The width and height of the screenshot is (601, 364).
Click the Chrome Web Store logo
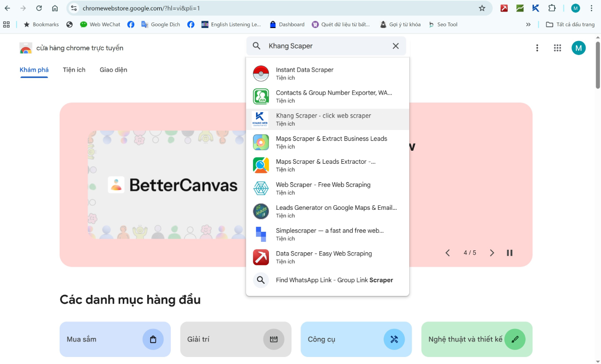[x=26, y=48]
